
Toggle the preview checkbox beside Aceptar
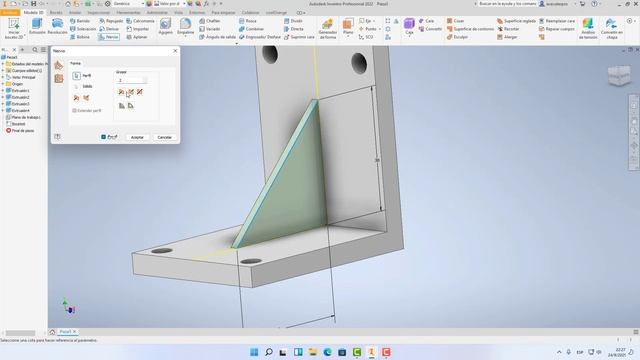[x=103, y=137]
